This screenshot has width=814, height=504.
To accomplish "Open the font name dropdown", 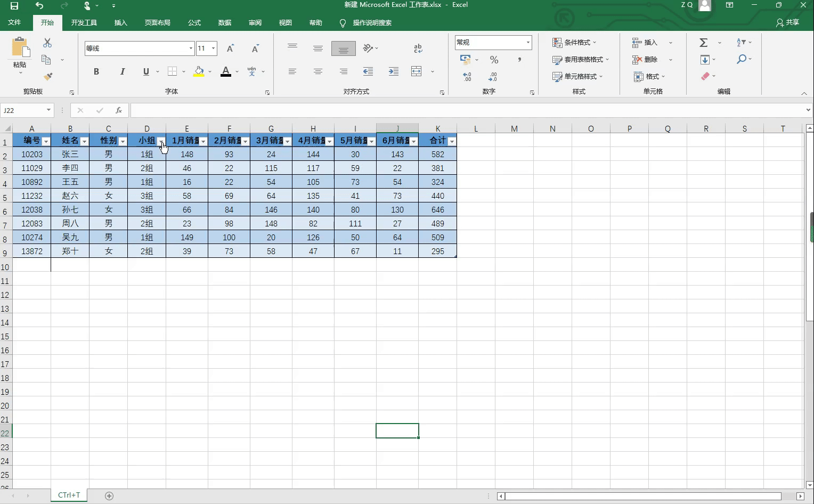I will pos(191,48).
